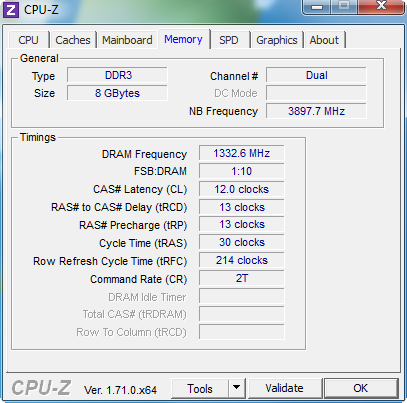
Task: Click the Row Refresh Cycle Time (tRFC) label
Action: point(110,261)
